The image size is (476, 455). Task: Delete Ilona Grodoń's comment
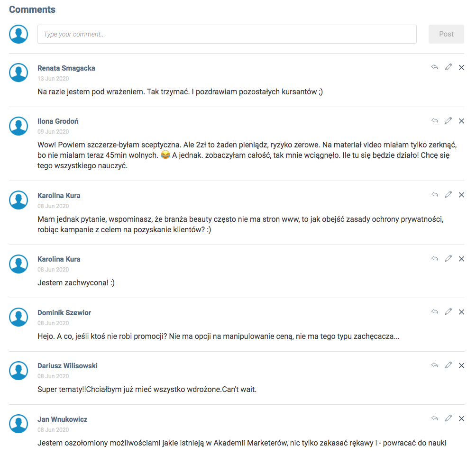461,121
